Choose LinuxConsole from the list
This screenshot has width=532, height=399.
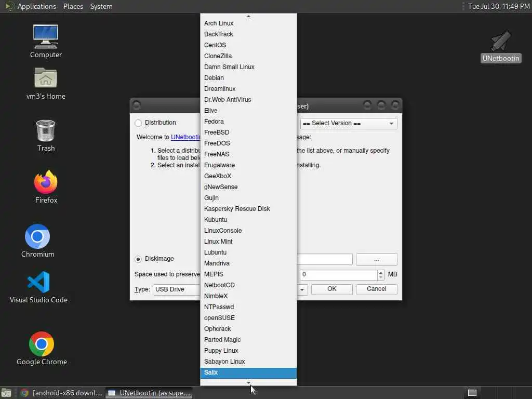[248, 231]
